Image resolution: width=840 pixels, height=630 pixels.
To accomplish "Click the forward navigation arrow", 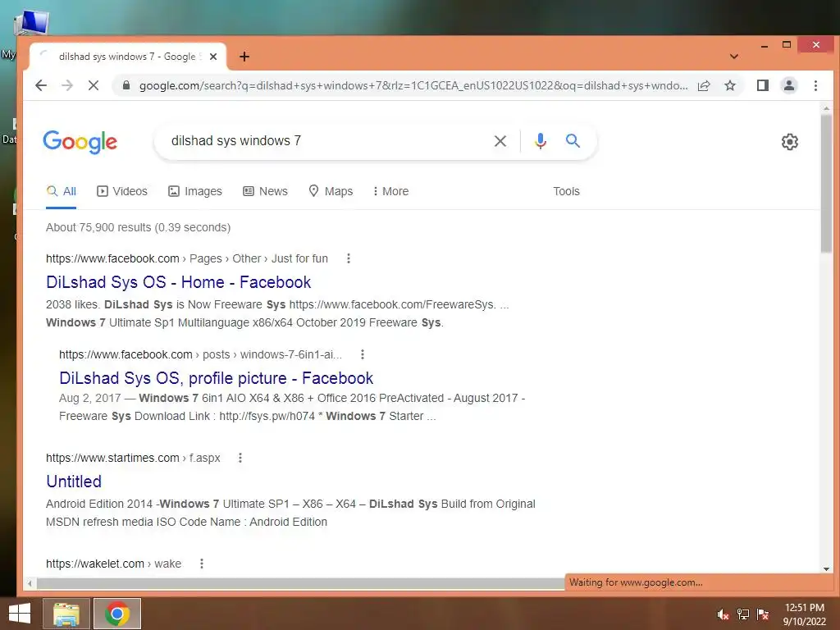I will click(x=67, y=85).
